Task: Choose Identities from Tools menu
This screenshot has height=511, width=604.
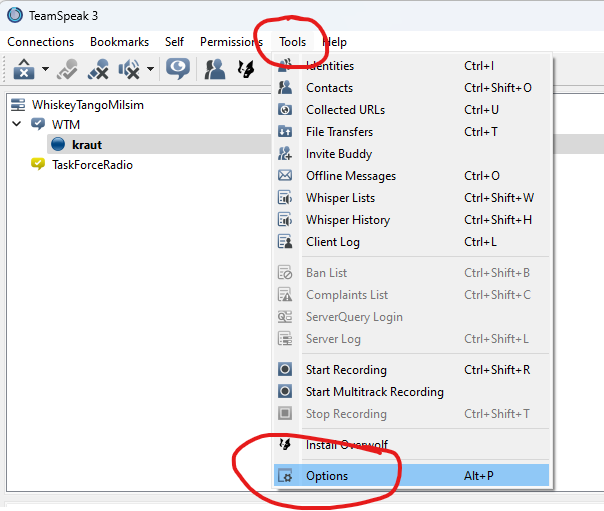Action: coord(411,66)
